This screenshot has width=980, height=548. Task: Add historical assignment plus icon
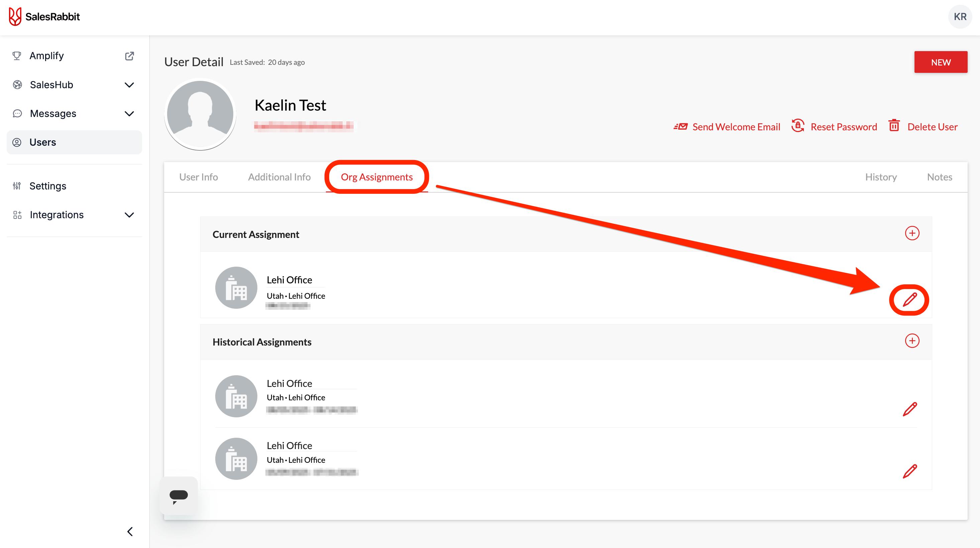[x=912, y=341]
